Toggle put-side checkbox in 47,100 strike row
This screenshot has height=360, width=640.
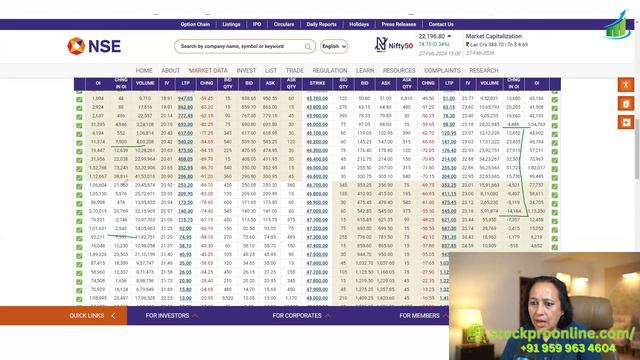(555, 220)
